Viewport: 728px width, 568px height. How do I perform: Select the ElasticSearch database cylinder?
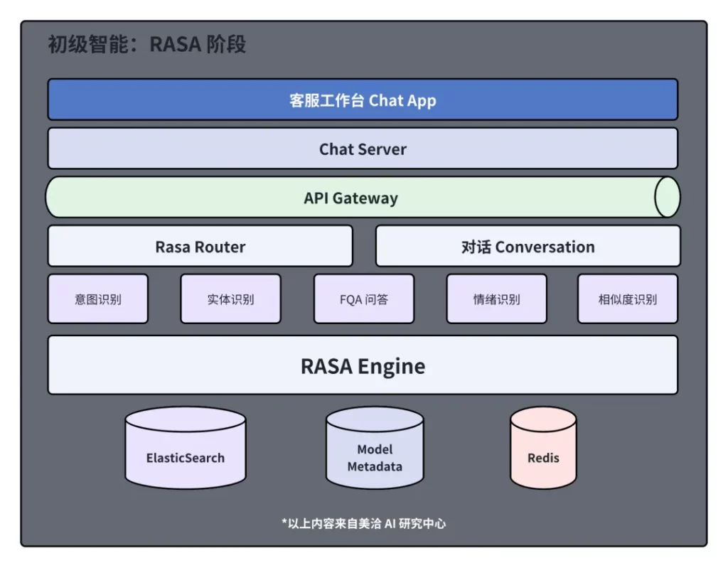point(186,448)
